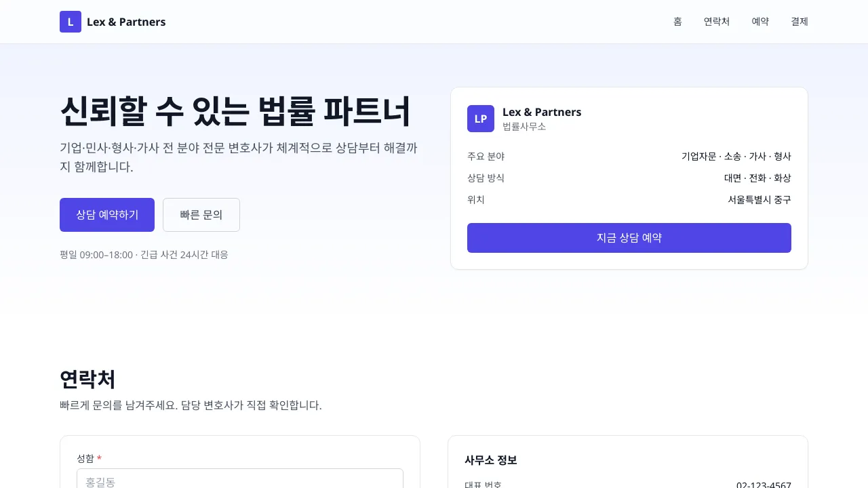868x488 pixels.
Task: Click the 신뢰할 수 있는 법률 파트너 headline
Action: pyautogui.click(x=235, y=112)
